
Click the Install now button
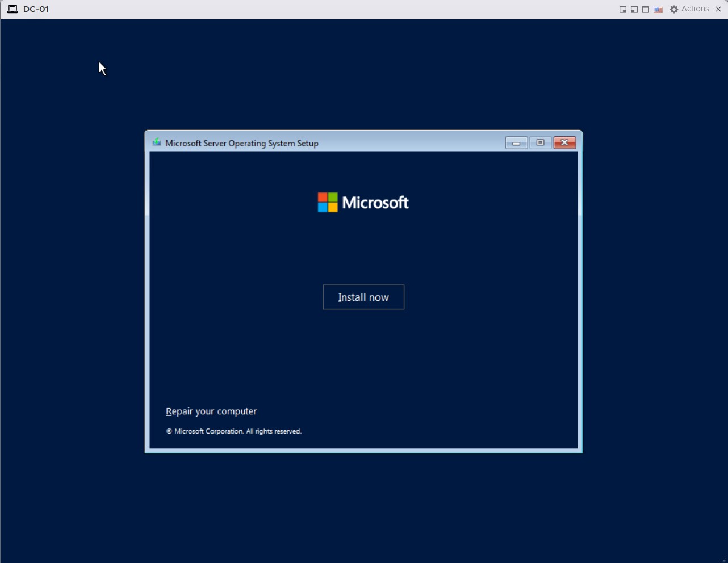[363, 297]
